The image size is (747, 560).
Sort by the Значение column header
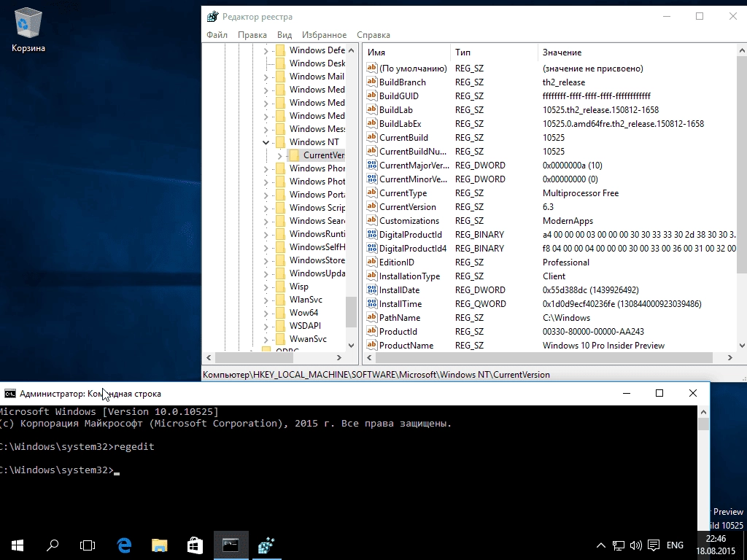pos(638,52)
